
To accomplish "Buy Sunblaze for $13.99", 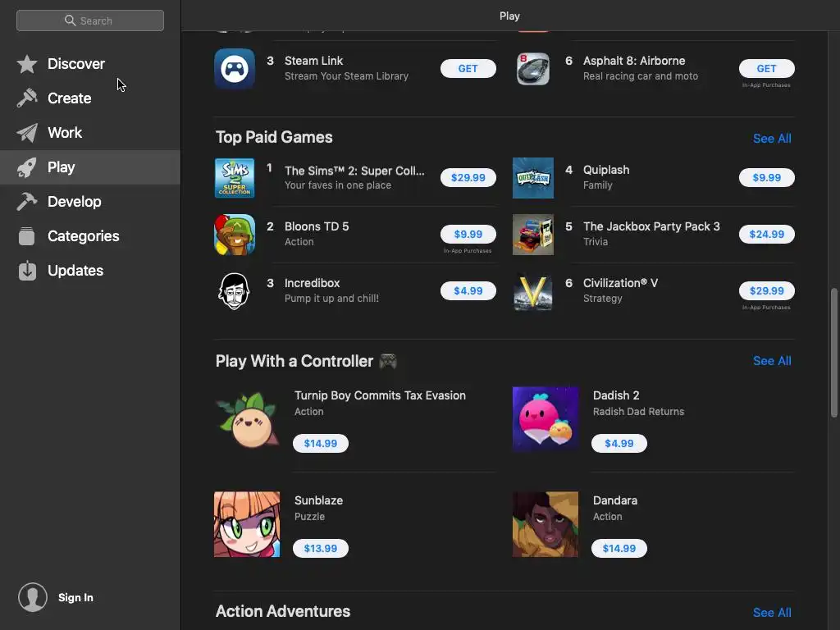I will point(321,549).
